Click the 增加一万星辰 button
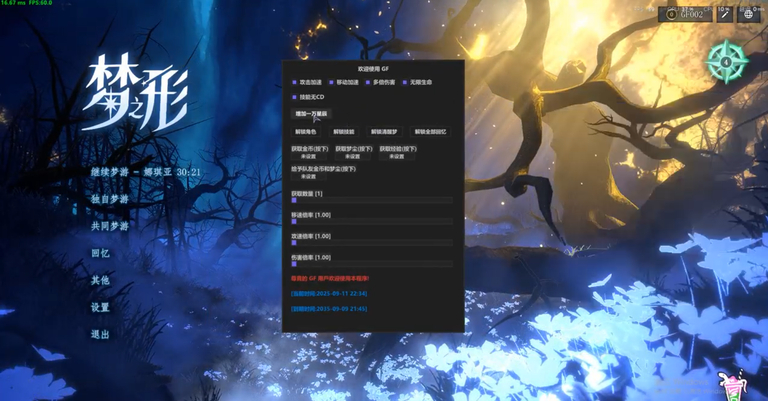The width and height of the screenshot is (768, 401). [310, 114]
